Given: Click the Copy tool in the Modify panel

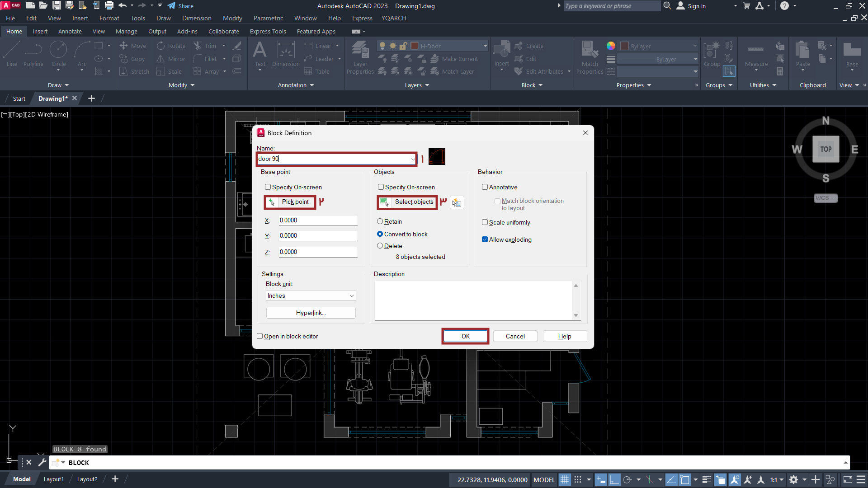Looking at the screenshot, I should click(132, 59).
